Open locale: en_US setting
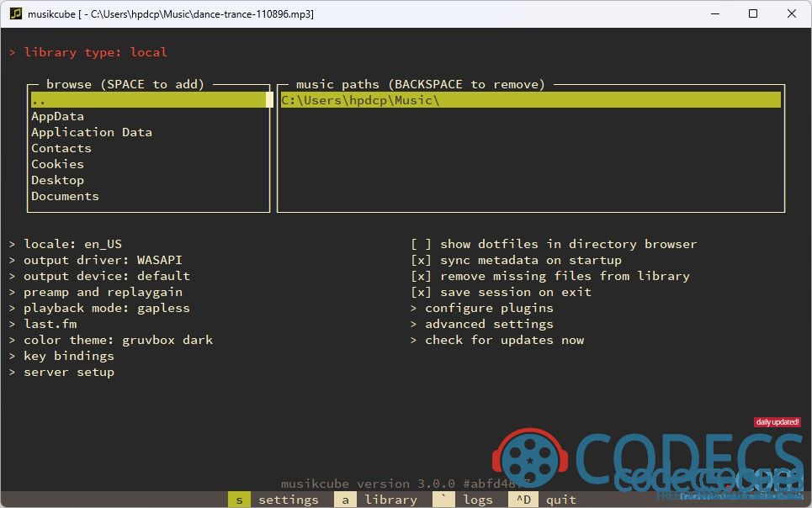The height and width of the screenshot is (508, 812). point(66,244)
